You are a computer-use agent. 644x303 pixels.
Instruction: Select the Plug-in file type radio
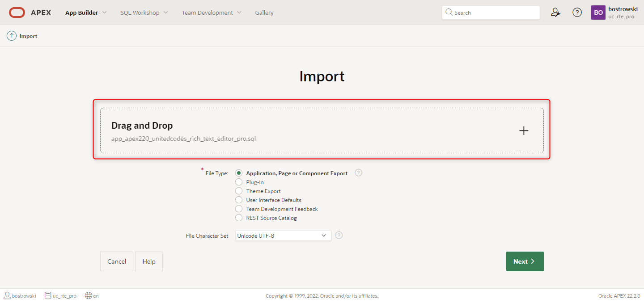pos(239,182)
